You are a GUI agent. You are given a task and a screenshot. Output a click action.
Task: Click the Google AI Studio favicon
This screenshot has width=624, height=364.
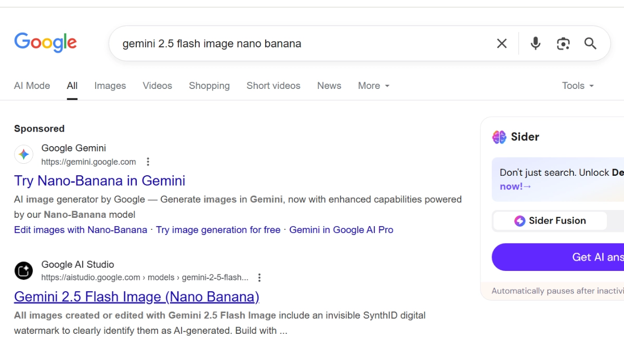(23, 270)
